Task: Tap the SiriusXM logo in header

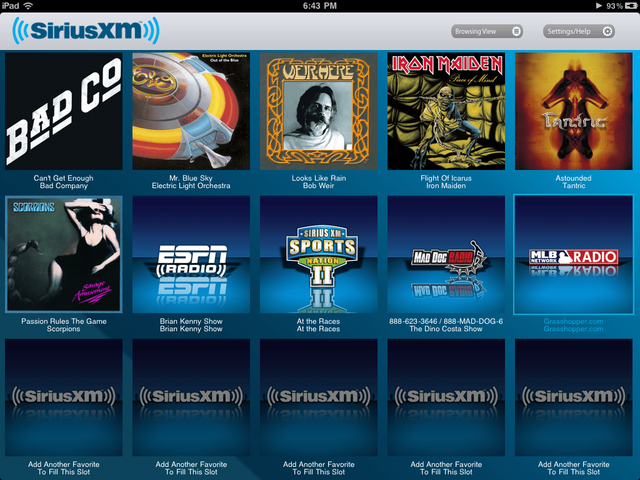Action: (x=86, y=31)
